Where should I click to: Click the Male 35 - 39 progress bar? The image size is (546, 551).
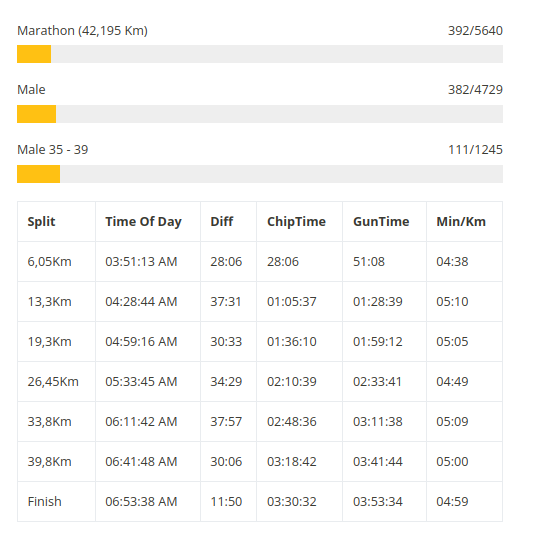click(260, 174)
